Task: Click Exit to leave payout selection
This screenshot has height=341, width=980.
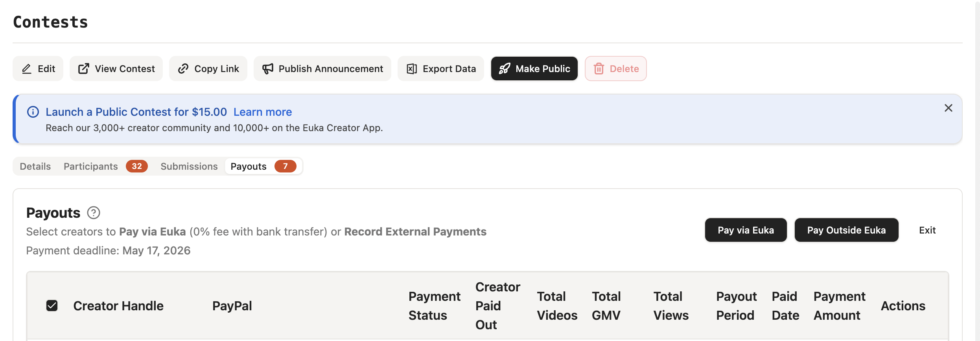Action: pyautogui.click(x=927, y=230)
